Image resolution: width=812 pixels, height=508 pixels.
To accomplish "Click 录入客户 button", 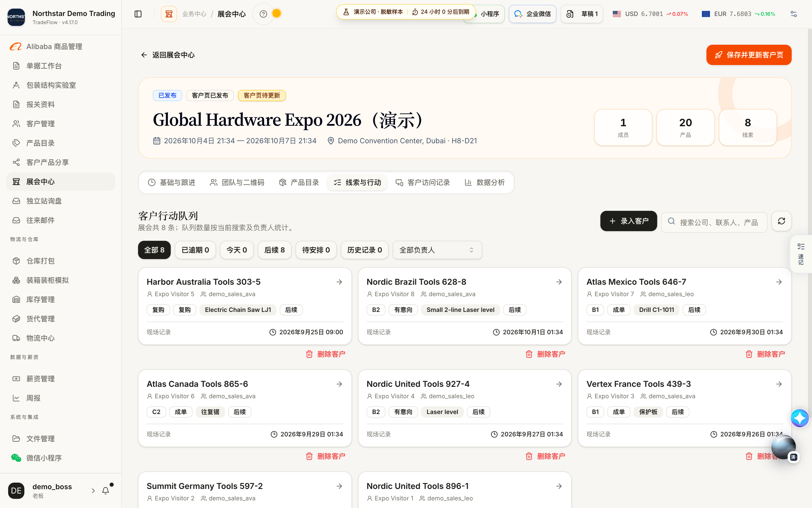I will (629, 221).
